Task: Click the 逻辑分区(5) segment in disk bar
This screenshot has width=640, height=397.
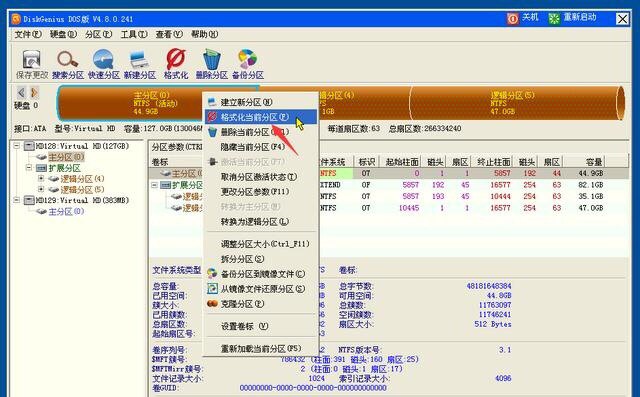Action: pos(513,103)
